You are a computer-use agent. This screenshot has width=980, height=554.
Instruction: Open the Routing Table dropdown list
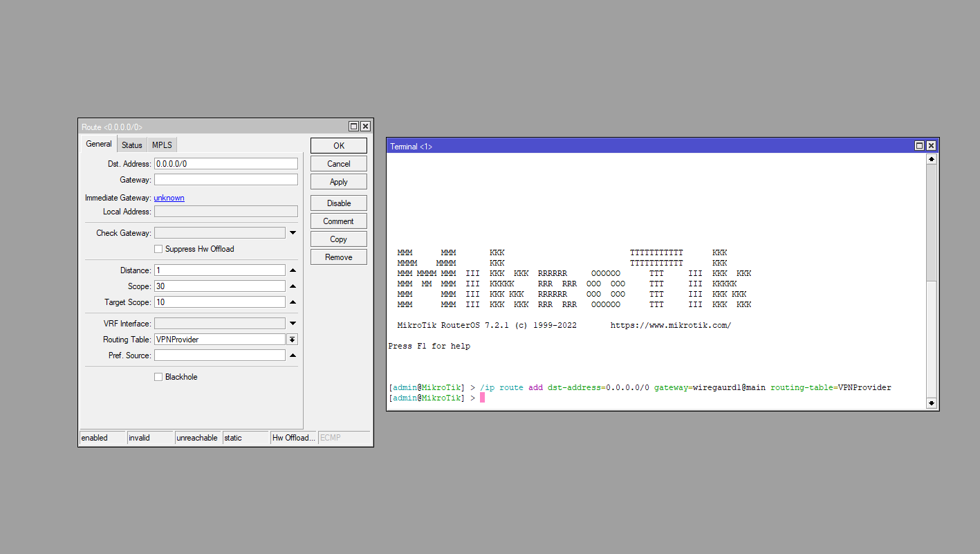click(293, 340)
